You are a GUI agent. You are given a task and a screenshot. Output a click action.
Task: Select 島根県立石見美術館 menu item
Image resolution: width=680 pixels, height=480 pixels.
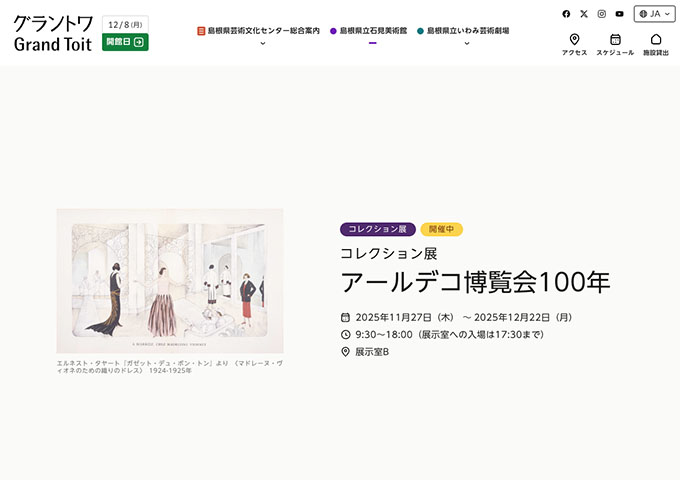[369, 31]
